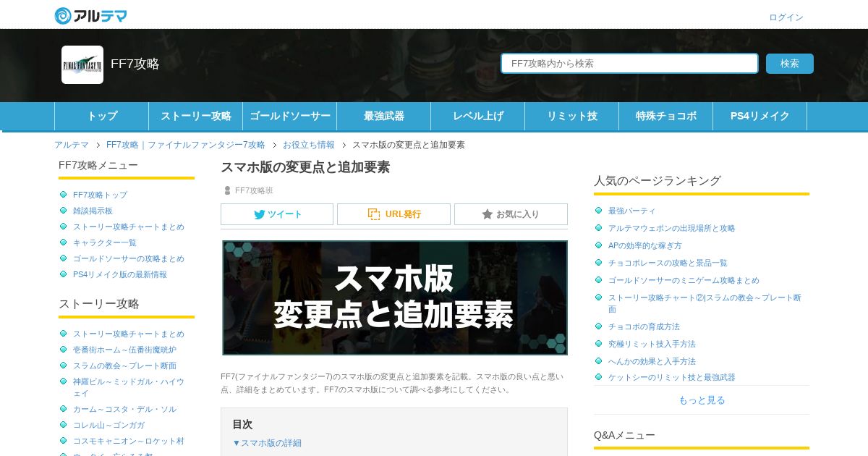The height and width of the screenshot is (456, 868).
Task: Open 雑談掲示板 in the sidebar menu
Action: point(93,211)
